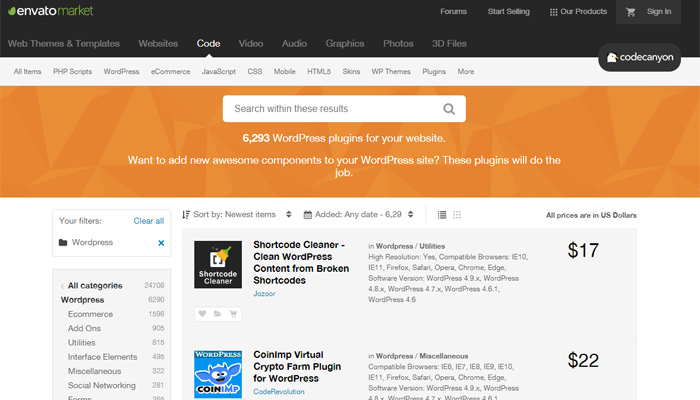This screenshot has width=700, height=400.
Task: Open the Start Selling link
Action: tap(508, 12)
